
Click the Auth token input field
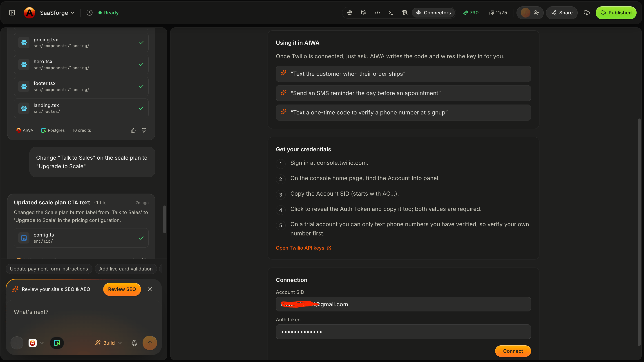[x=403, y=332]
